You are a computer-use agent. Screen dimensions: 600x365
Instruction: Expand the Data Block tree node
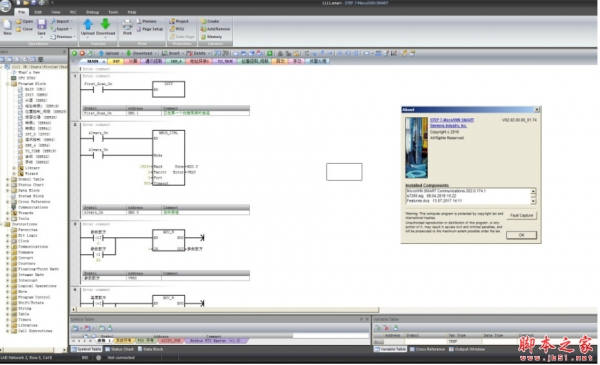click(8, 190)
